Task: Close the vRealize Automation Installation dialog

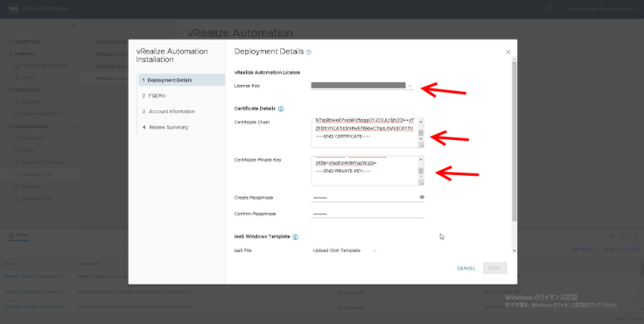Action: coord(508,52)
